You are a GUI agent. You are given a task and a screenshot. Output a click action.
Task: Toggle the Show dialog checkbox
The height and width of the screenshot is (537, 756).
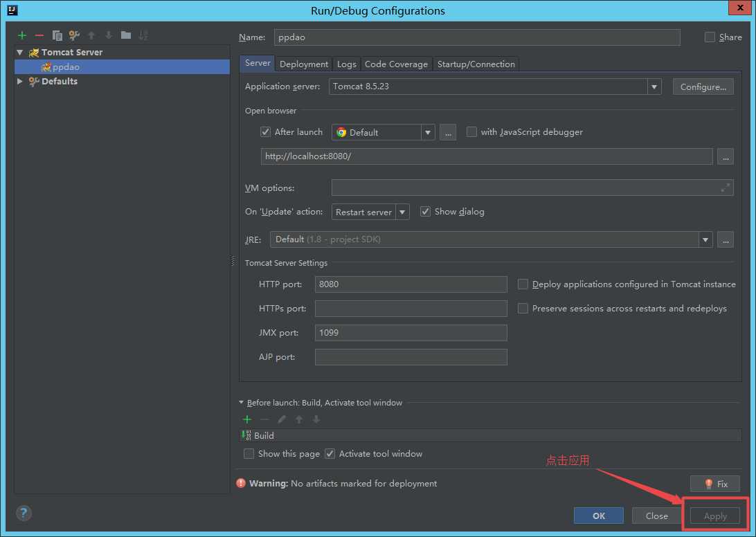pos(425,212)
